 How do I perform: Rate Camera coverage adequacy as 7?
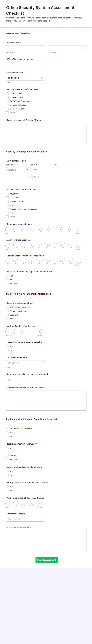(x=55, y=229)
